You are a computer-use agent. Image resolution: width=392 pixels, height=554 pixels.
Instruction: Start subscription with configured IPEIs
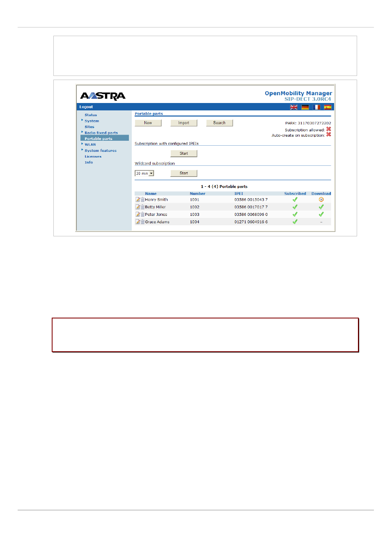(184, 153)
